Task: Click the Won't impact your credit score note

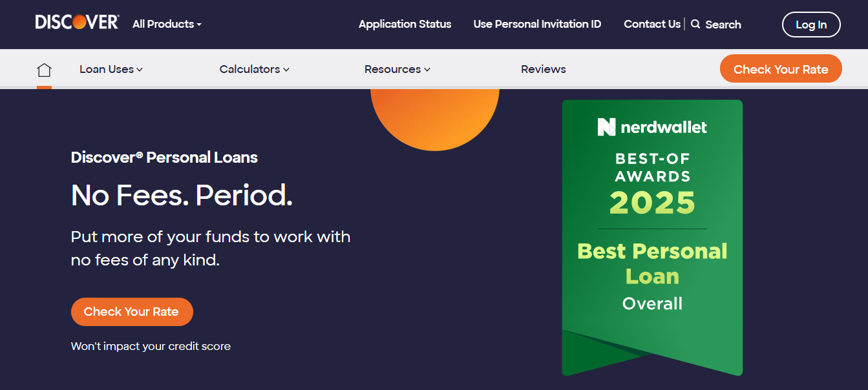Action: click(151, 346)
